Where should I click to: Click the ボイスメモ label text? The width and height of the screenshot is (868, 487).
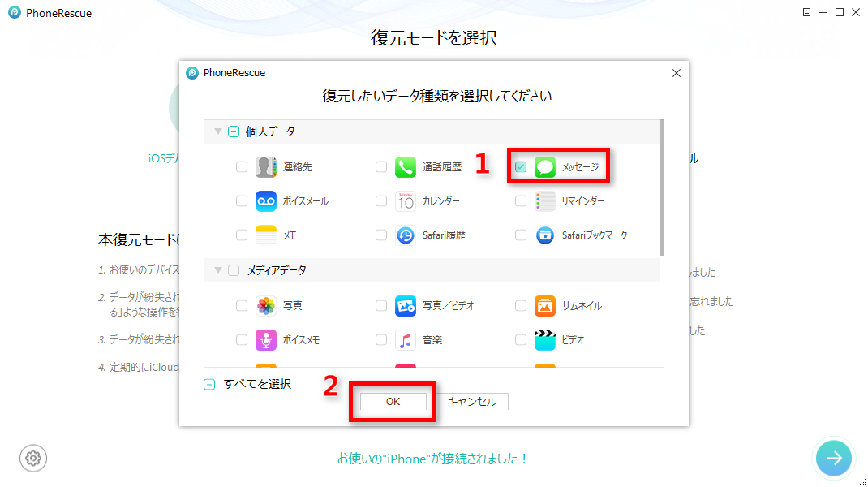[x=301, y=339]
